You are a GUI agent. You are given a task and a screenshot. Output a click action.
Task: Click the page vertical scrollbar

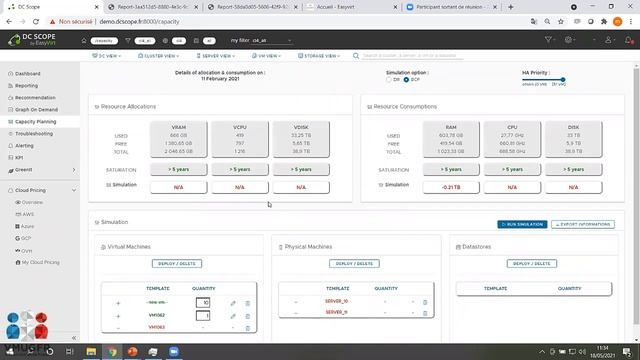(636, 197)
